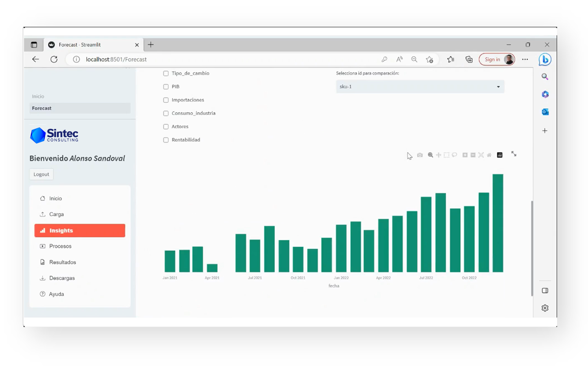This screenshot has height=366, width=588.
Task: Add app to Edge sidebar
Action: point(545,131)
